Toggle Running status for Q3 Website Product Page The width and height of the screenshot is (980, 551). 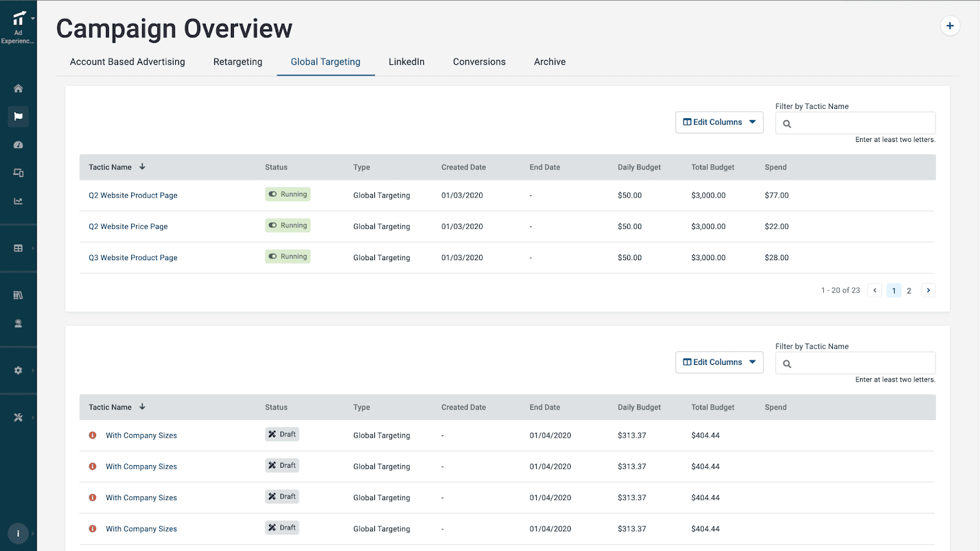point(288,257)
